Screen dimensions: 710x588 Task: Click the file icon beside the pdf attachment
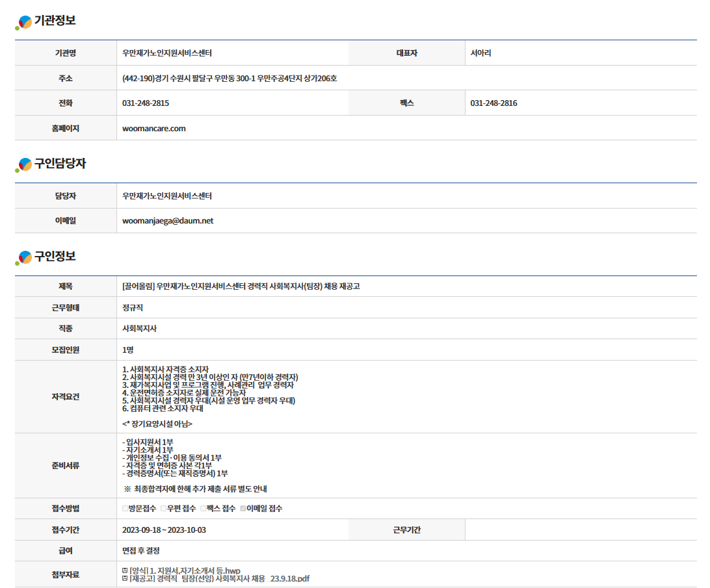click(x=125, y=578)
